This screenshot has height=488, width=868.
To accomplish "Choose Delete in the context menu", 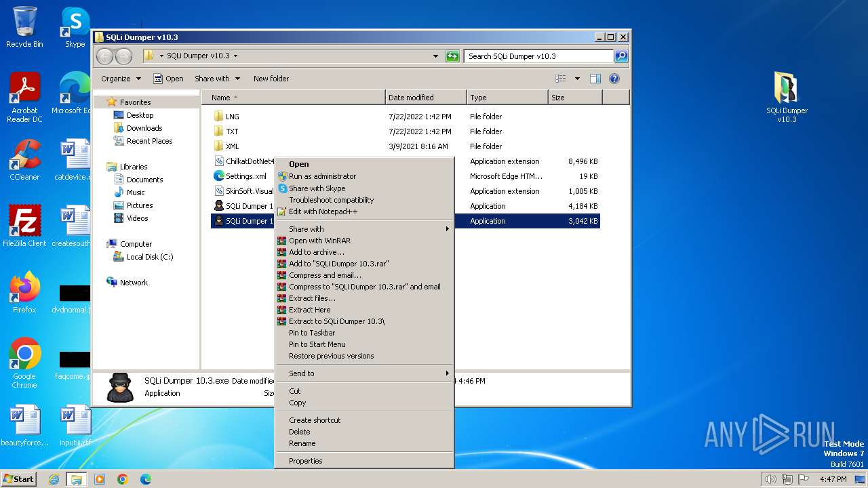I will (364, 432).
